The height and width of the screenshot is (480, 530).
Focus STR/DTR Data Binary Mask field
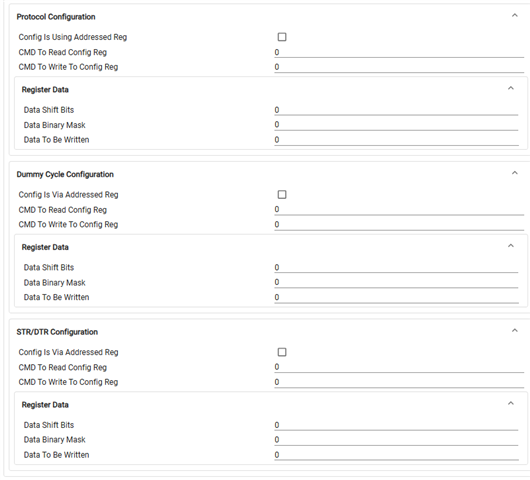tap(396, 440)
